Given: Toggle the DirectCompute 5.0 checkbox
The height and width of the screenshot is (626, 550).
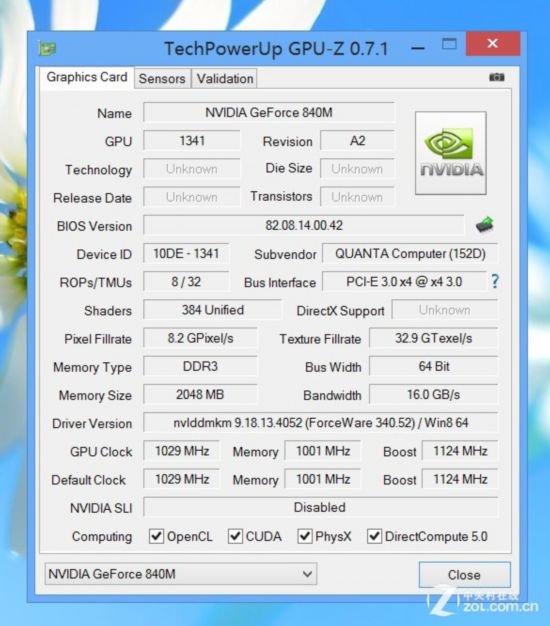Looking at the screenshot, I should 374,536.
